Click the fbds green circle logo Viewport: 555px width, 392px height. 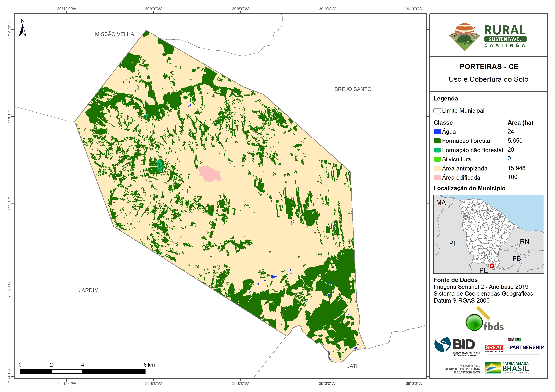pos(474,322)
